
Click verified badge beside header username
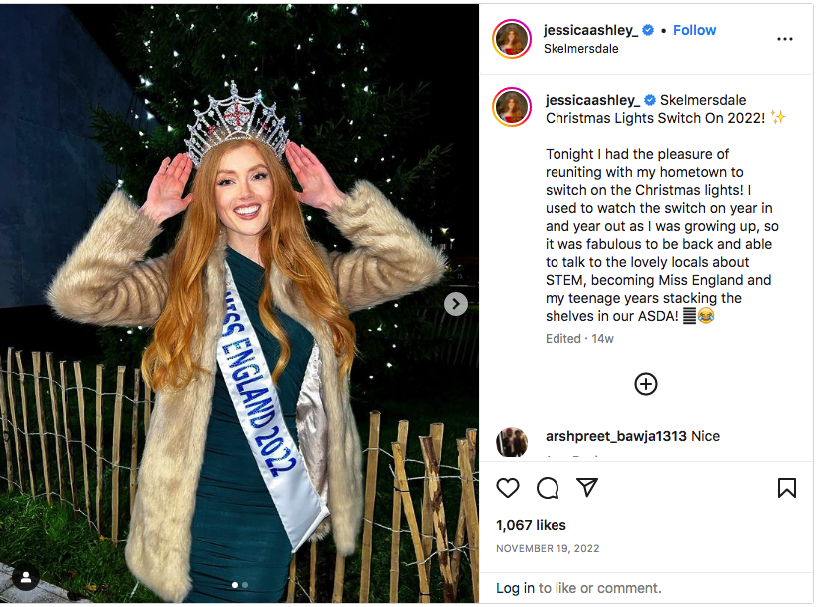tap(648, 30)
